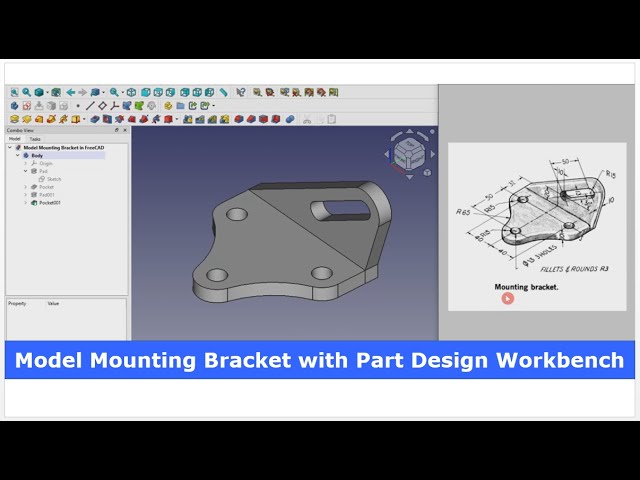Click the Hole tool icon
Viewport: 640px width, 480px height.
107,119
